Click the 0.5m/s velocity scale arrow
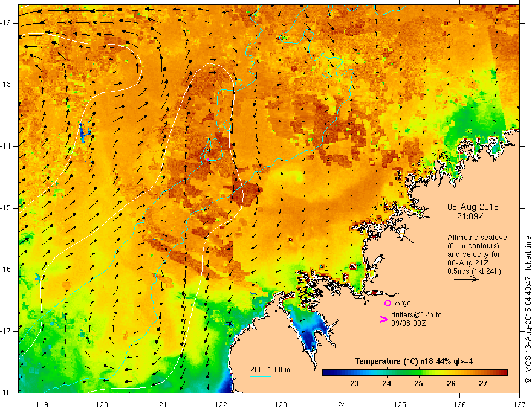This screenshot has height=411, width=532. coord(466,279)
